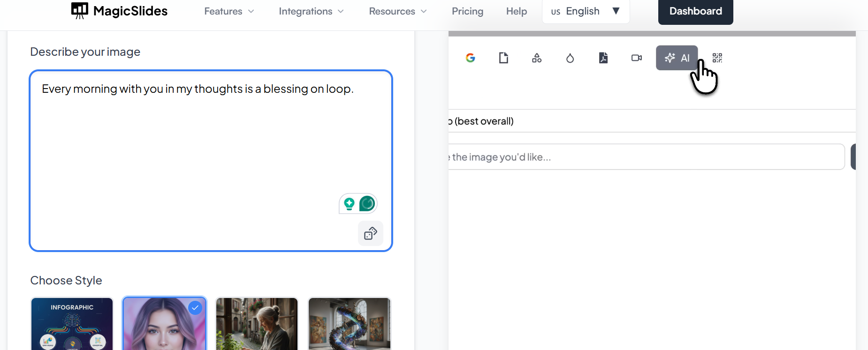868x350 pixels.
Task: Go to the Pricing page
Action: tap(467, 11)
